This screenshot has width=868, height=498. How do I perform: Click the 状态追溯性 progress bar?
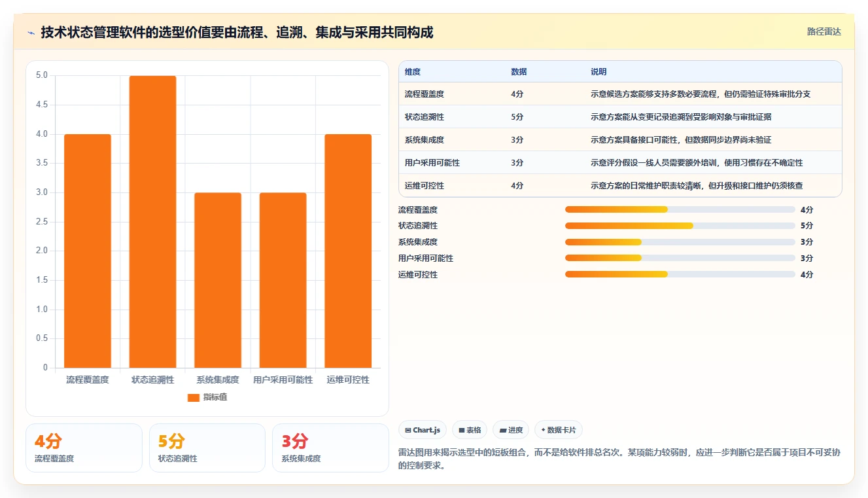coord(680,226)
